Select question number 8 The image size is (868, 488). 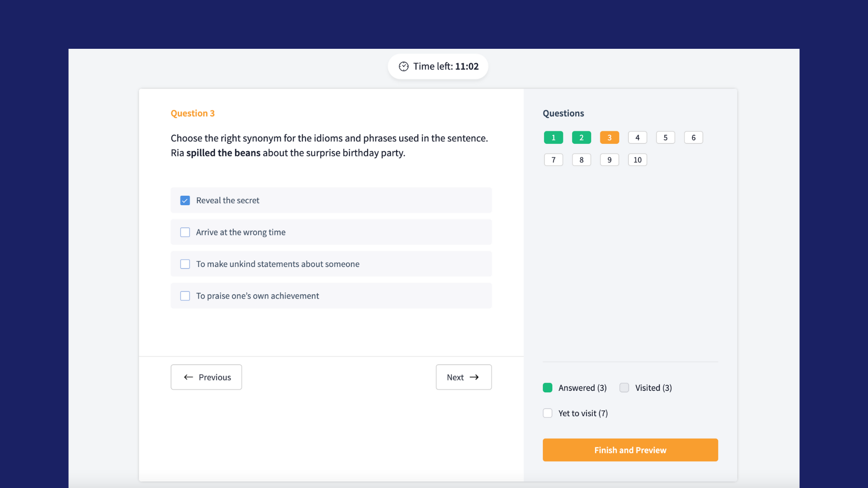[x=581, y=160]
